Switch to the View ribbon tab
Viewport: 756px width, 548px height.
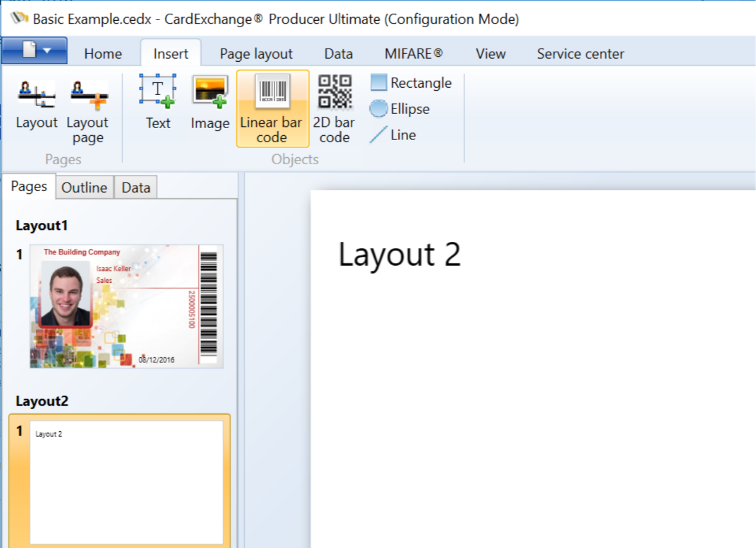[490, 53]
